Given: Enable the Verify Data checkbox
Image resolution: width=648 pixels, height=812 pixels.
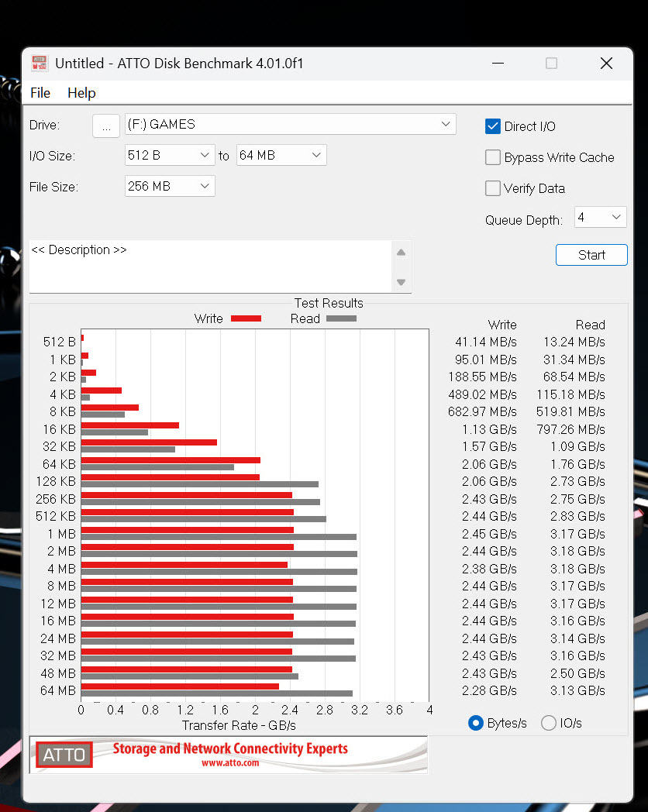Looking at the screenshot, I should (493, 188).
